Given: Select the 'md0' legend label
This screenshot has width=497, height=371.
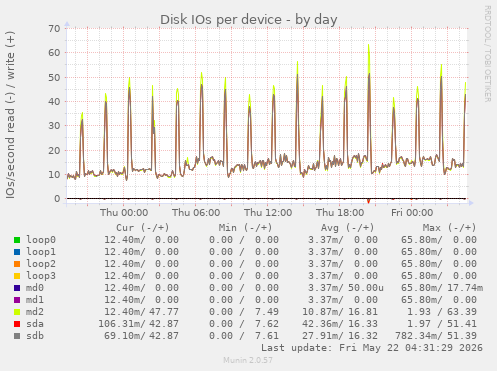Looking at the screenshot, I should tap(35, 288).
